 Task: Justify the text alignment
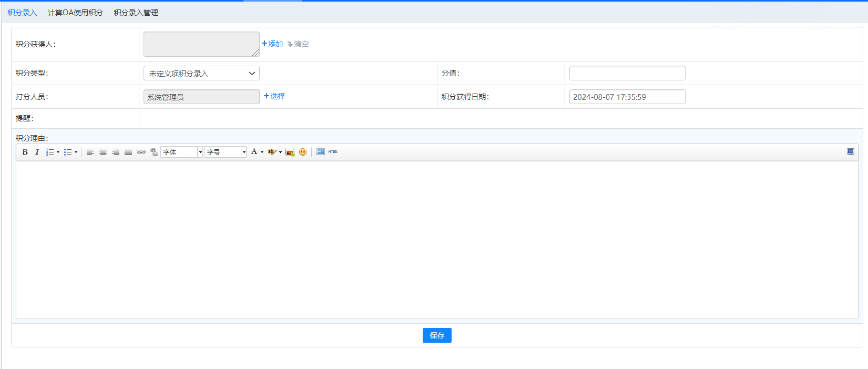pos(128,152)
